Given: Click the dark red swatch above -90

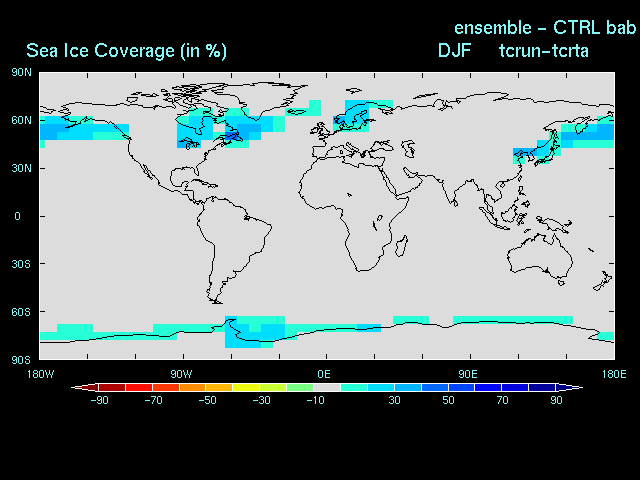Looking at the screenshot, I should point(99,387).
